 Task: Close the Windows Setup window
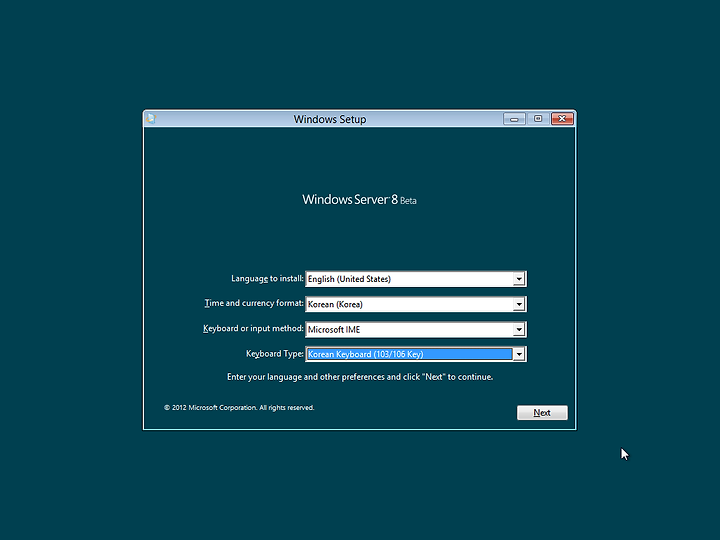pos(562,119)
